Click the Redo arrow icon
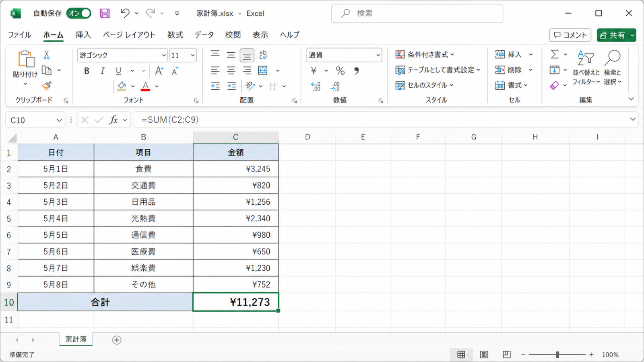This screenshot has width=644, height=362. coord(151,13)
